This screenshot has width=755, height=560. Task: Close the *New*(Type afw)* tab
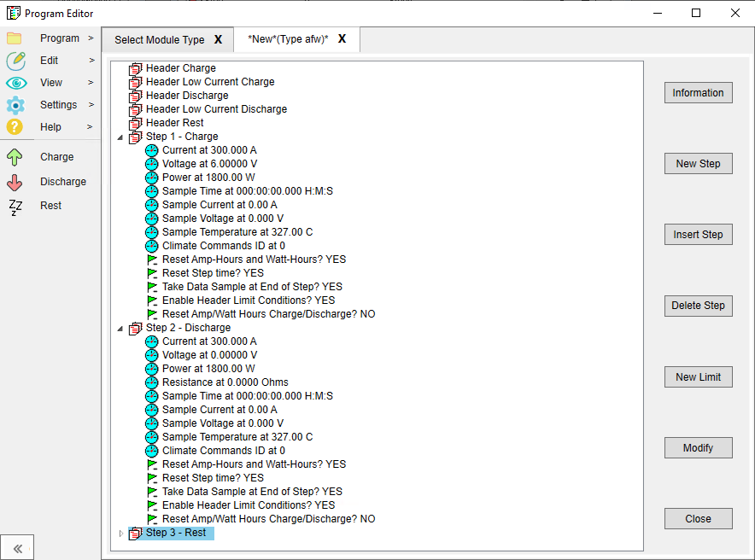tap(342, 39)
